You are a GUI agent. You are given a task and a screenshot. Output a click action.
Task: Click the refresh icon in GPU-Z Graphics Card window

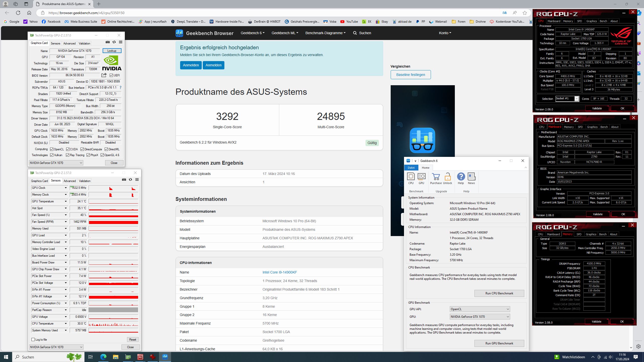(x=114, y=42)
